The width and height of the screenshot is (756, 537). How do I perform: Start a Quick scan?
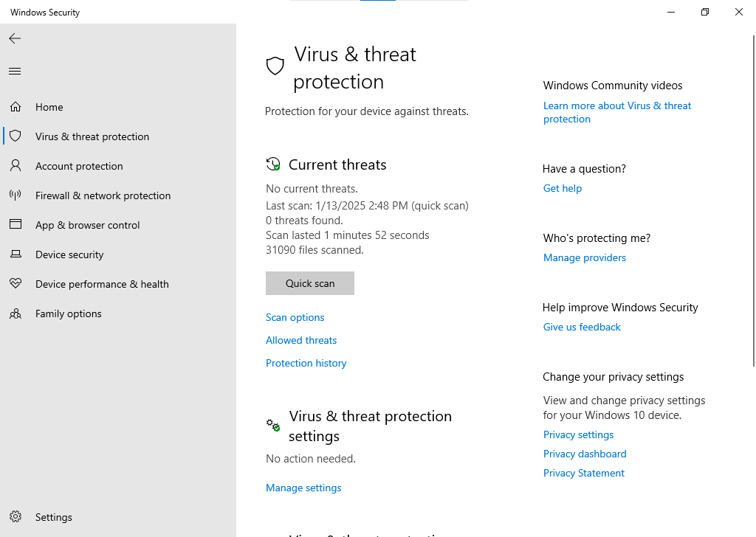310,283
